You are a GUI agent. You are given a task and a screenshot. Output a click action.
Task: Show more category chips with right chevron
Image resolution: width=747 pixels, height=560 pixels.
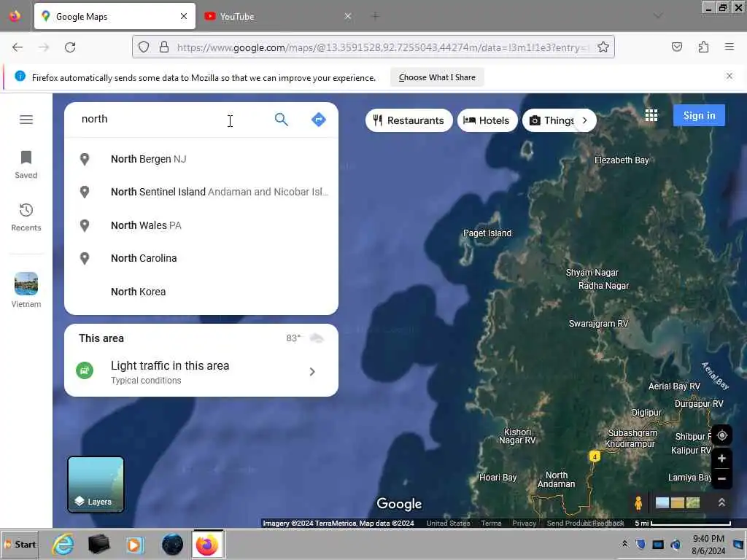click(584, 120)
